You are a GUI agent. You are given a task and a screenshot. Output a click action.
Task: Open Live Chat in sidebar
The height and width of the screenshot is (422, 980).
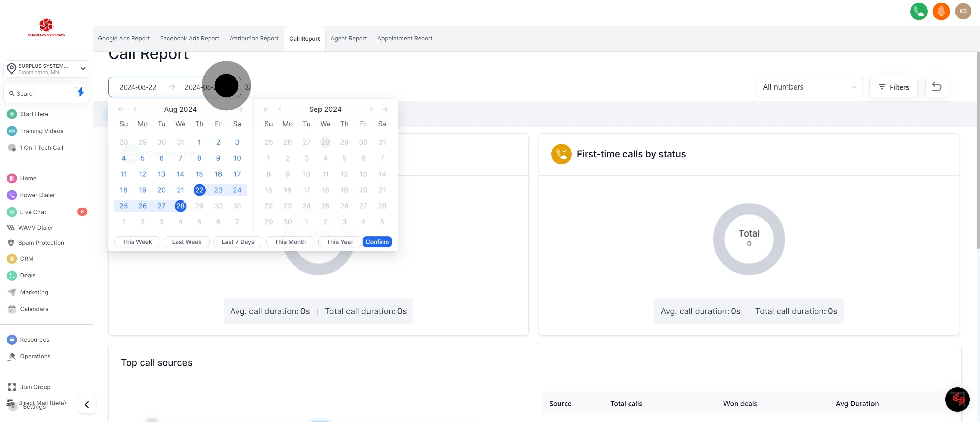pyautogui.click(x=33, y=212)
